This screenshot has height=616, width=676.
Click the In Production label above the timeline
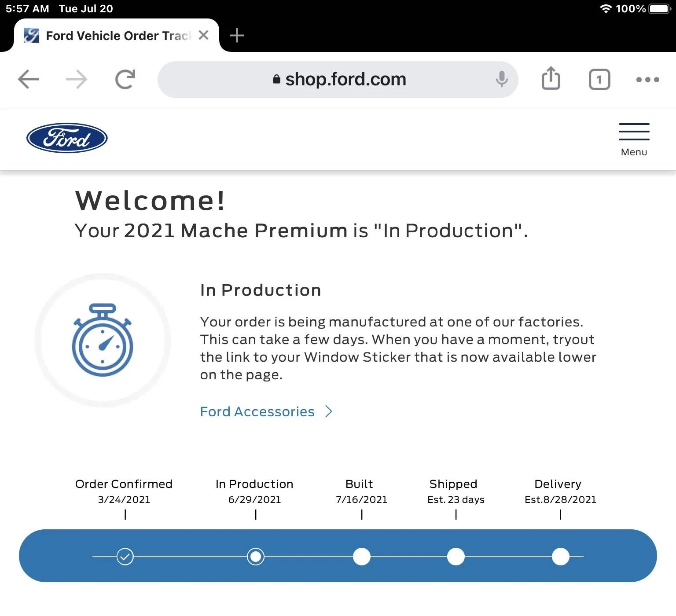click(x=254, y=484)
